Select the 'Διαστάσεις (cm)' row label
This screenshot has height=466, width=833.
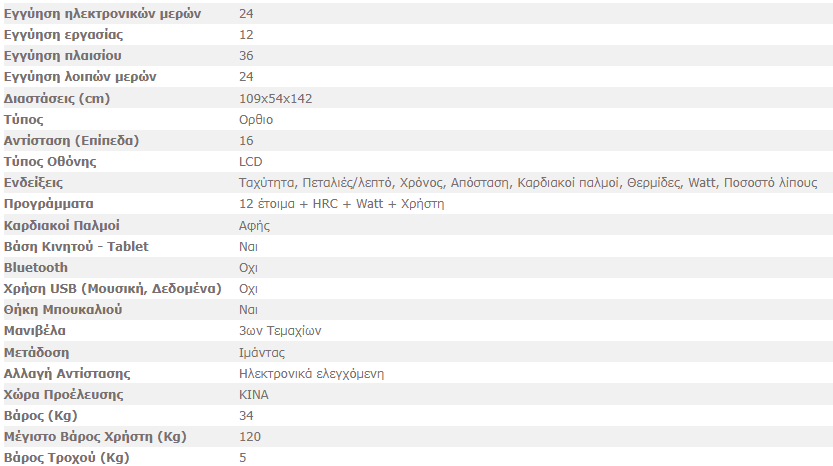57,99
